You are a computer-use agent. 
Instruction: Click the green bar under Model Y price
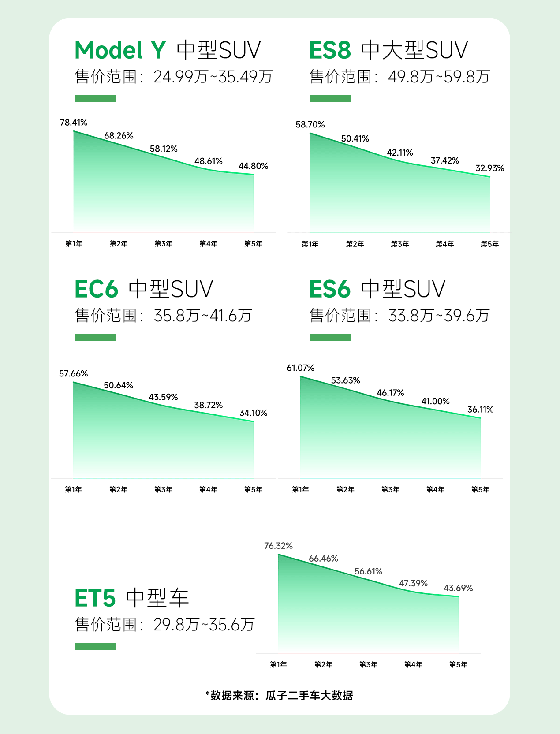pos(96,99)
